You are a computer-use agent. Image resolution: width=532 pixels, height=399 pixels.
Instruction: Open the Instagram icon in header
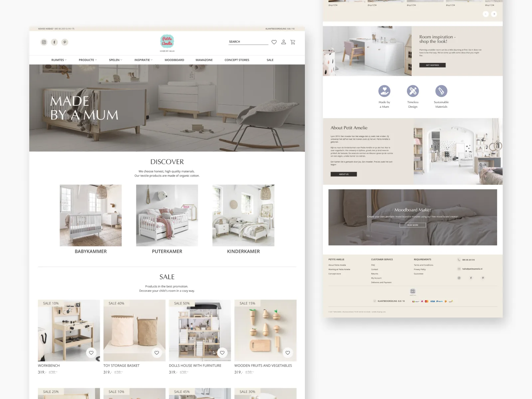click(x=44, y=42)
